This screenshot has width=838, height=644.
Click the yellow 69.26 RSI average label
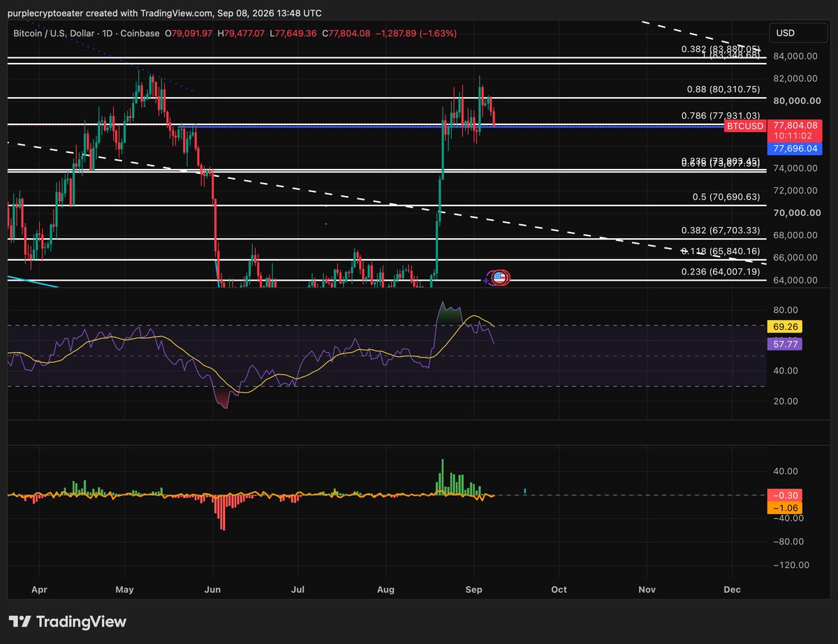pos(786,326)
